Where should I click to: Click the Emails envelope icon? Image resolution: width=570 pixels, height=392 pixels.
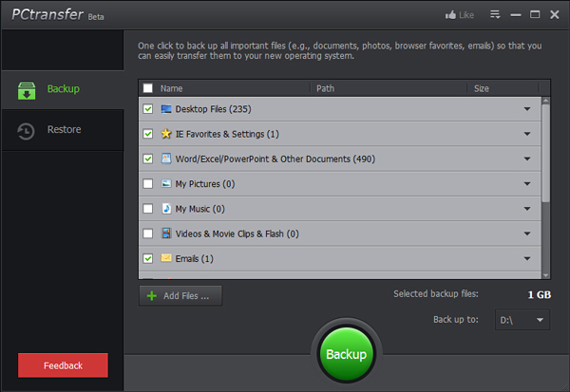[x=166, y=258]
